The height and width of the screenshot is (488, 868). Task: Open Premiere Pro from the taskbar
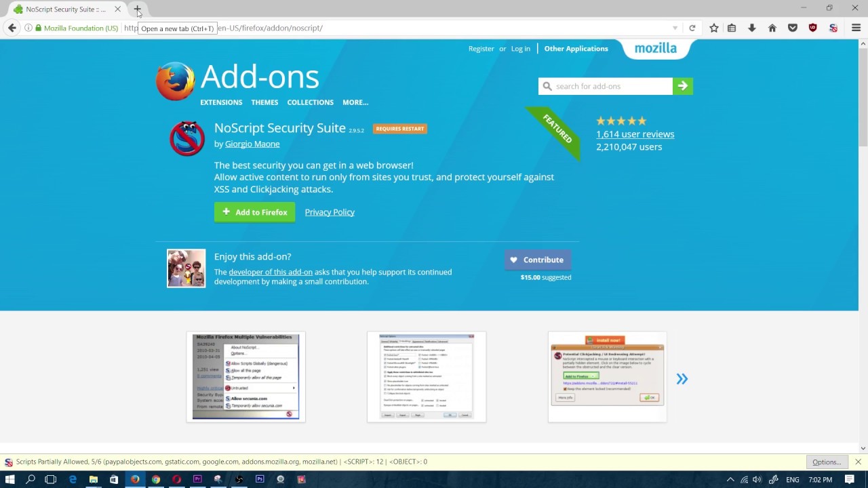point(197,480)
